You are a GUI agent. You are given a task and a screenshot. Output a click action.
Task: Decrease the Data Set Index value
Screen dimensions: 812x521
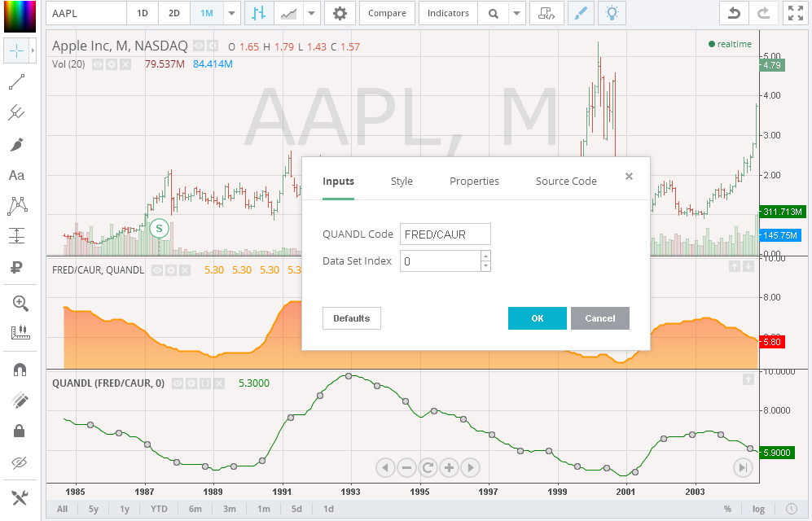(485, 266)
